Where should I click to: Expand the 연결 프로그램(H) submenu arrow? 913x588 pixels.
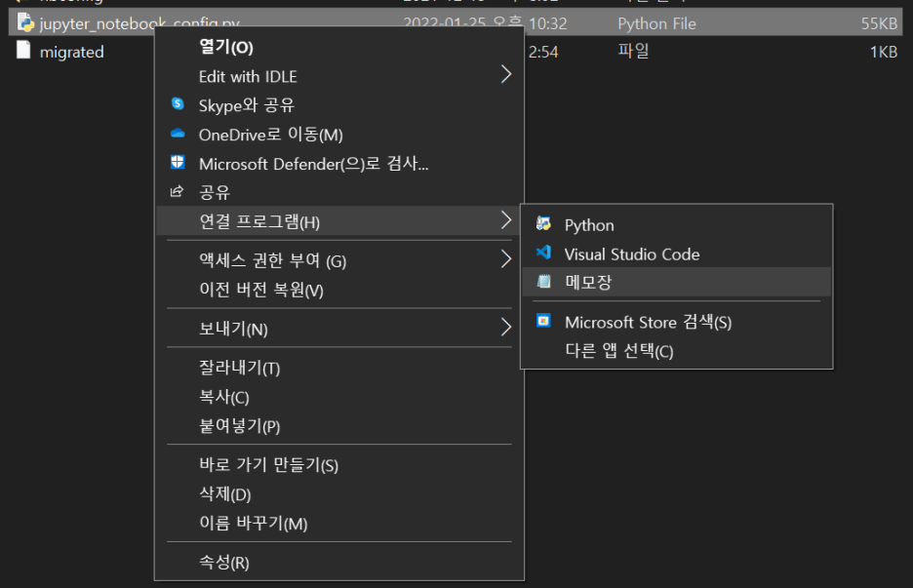click(x=506, y=220)
